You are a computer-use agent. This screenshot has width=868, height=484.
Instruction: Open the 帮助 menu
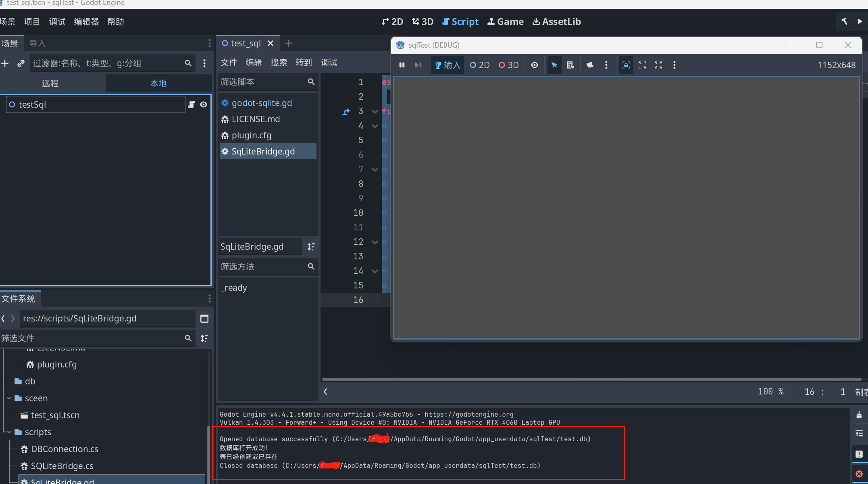(x=116, y=22)
